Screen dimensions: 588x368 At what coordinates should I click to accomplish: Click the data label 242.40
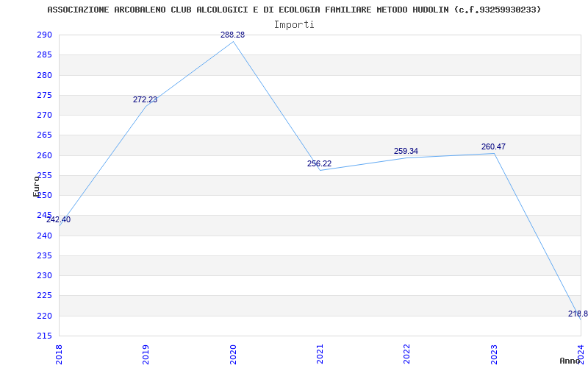59,219
